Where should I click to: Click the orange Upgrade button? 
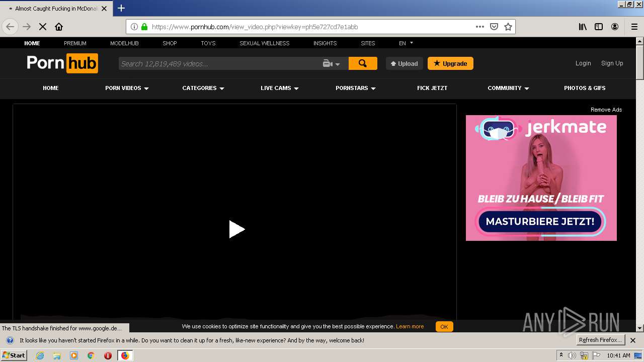450,63
